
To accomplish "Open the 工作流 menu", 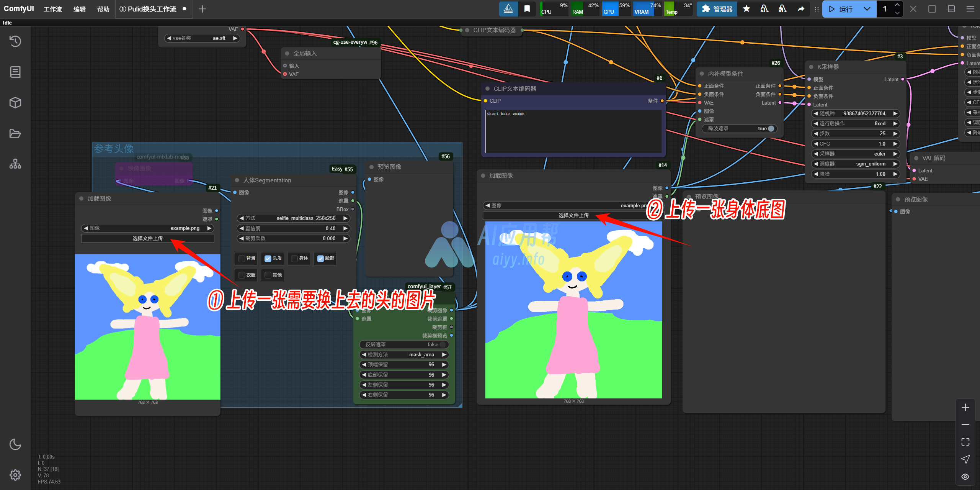I will pos(52,9).
